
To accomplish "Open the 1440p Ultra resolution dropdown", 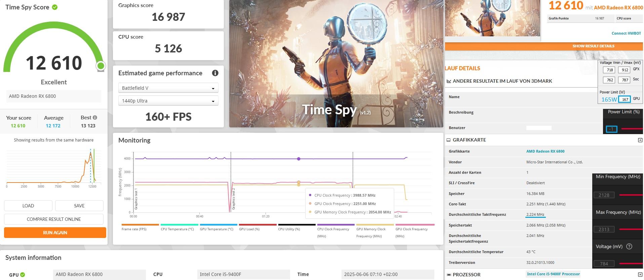I will (168, 101).
